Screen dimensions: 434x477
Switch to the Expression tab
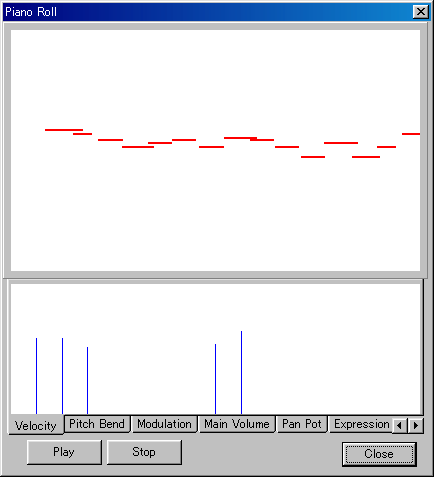[361, 424]
